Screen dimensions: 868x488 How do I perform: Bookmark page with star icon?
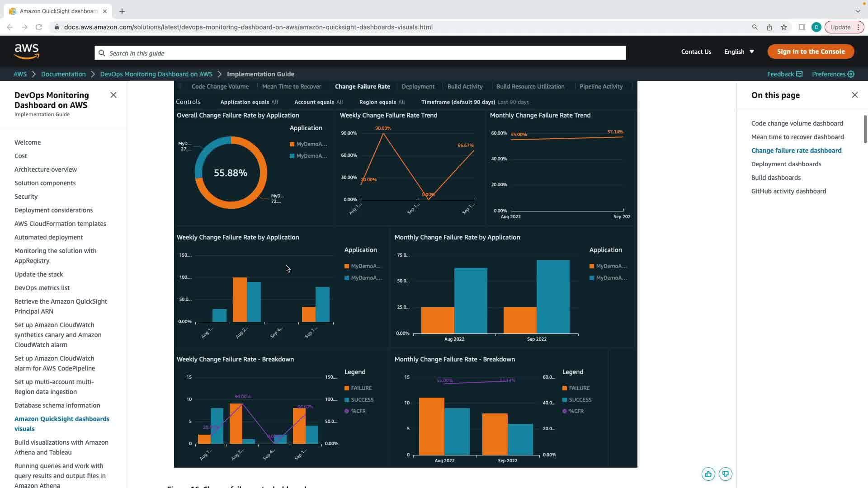(784, 27)
